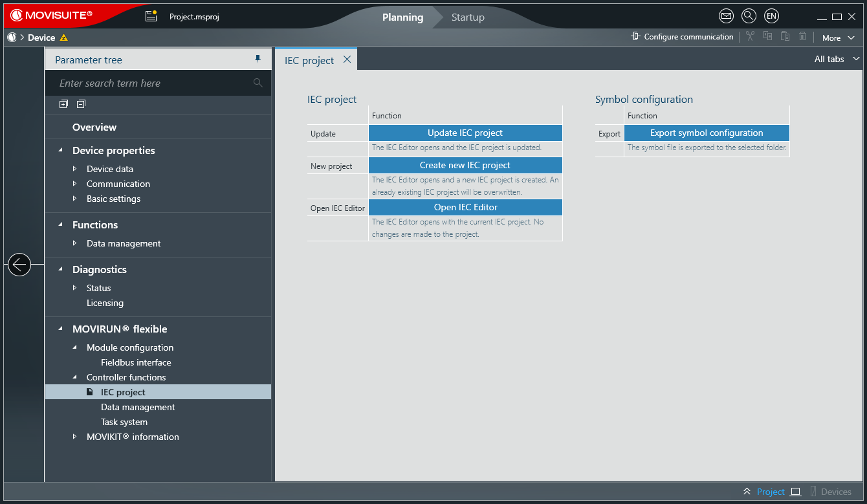This screenshot has height=504, width=867.
Task: Click the parameter search input field
Action: [x=152, y=83]
